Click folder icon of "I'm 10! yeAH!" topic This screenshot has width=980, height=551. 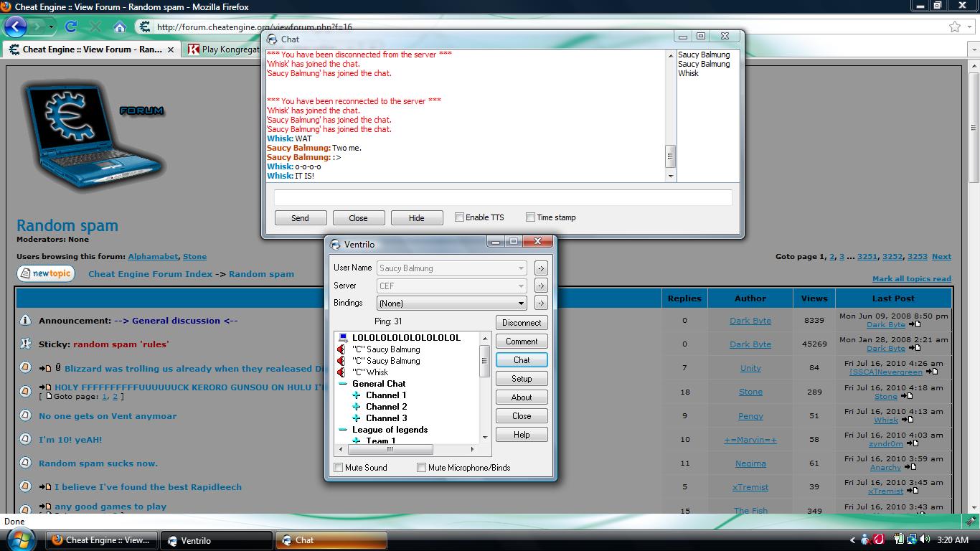(25, 439)
